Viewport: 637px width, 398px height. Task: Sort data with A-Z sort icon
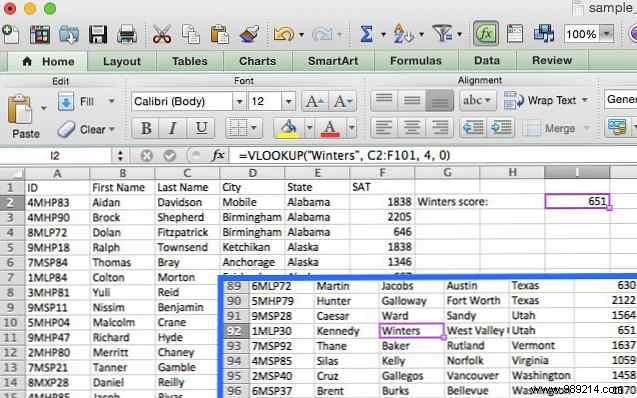(x=403, y=34)
